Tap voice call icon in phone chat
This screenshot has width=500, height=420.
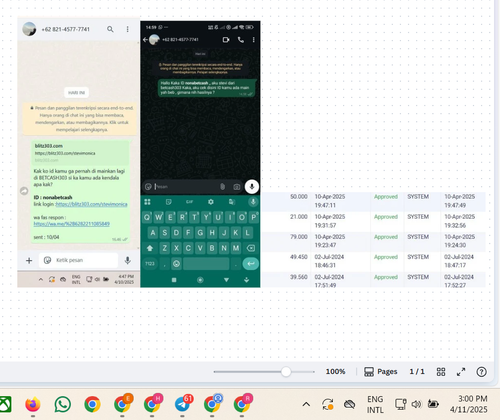pyautogui.click(x=241, y=40)
